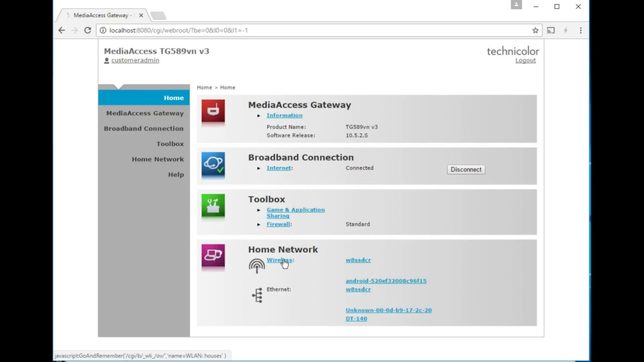This screenshot has height=362, width=644.
Task: Click the arrow bullet beside Game & Application Sharing
Action: [x=259, y=210]
